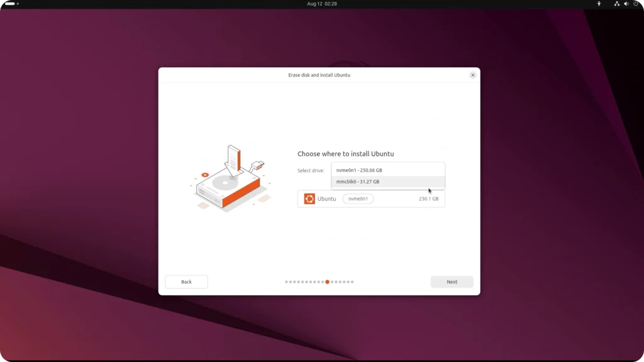644x362 pixels.
Task: Click the nvme0n1 partition chip label
Action: point(358,199)
